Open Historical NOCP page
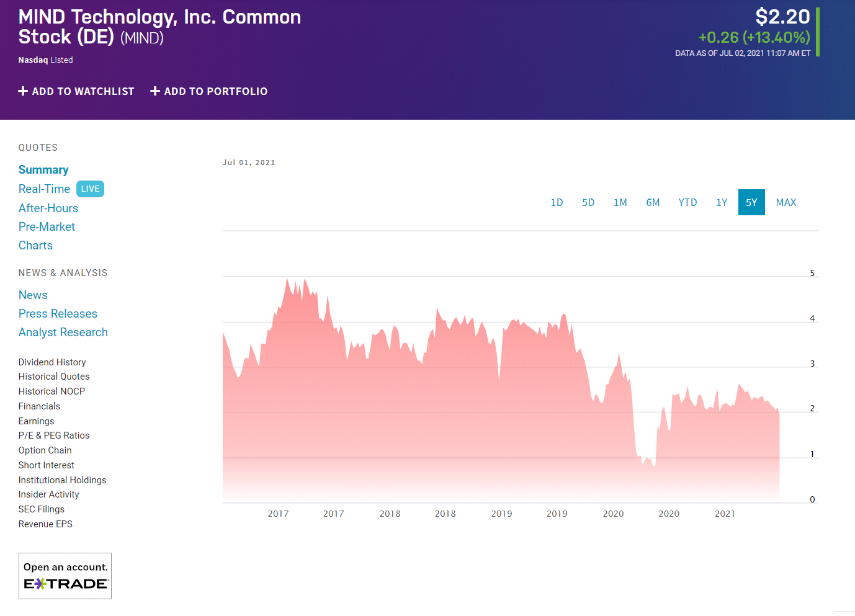Image resolution: width=855 pixels, height=616 pixels. [51, 391]
